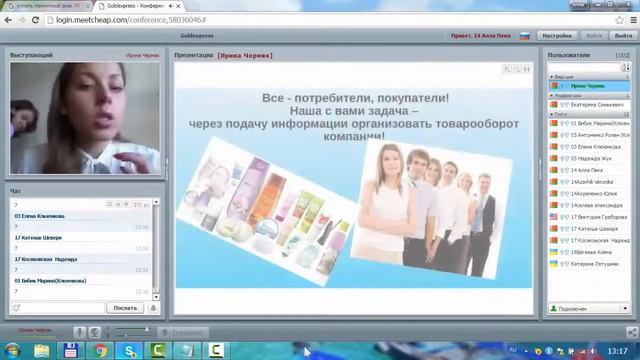The image size is (640, 360).
Task: Open presentation in fullscreen mode icon
Action: [x=527, y=69]
